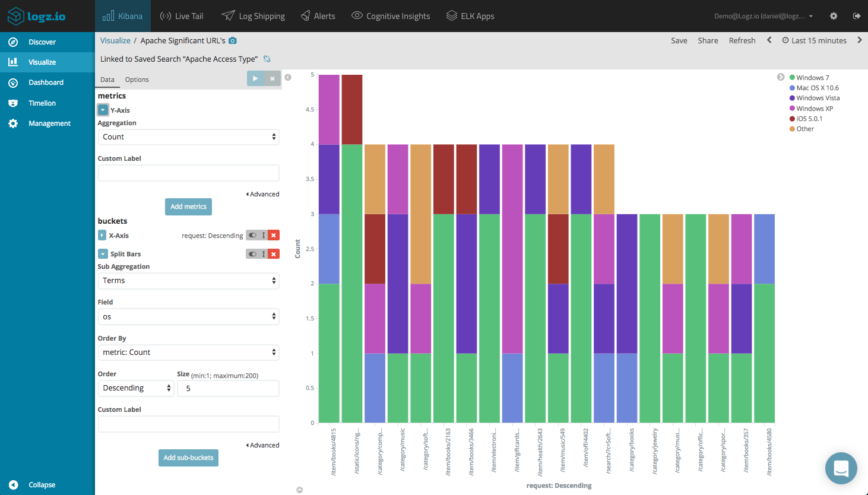Switch to the Options tab
The image size is (868, 495).
coord(137,79)
